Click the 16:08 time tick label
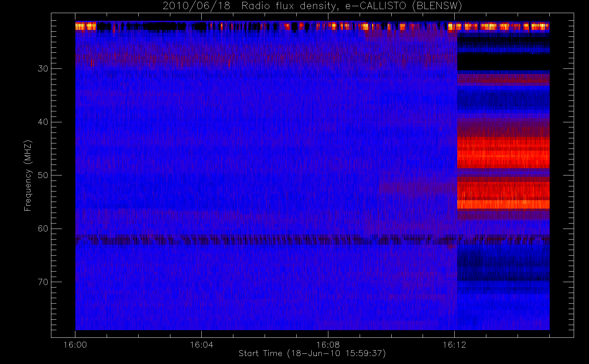The width and height of the screenshot is (589, 364). [x=328, y=345]
